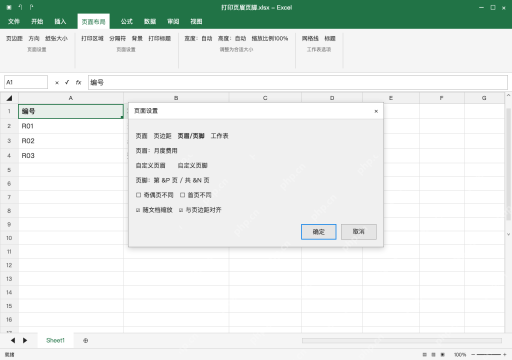Switch to the 数据 ribbon tab

click(x=150, y=22)
